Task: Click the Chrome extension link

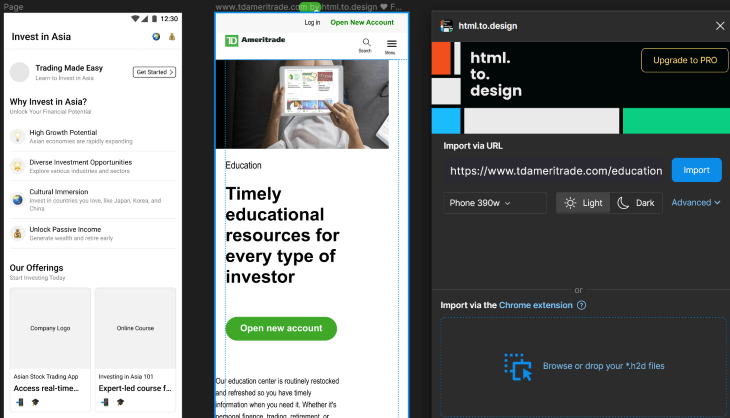Action: coord(535,305)
